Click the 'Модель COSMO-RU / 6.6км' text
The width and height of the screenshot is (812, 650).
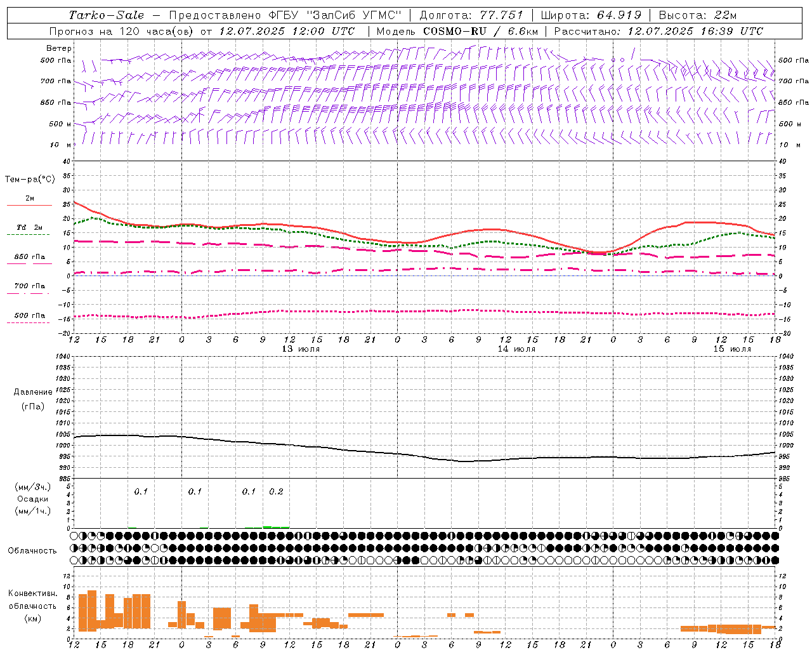[x=457, y=31]
